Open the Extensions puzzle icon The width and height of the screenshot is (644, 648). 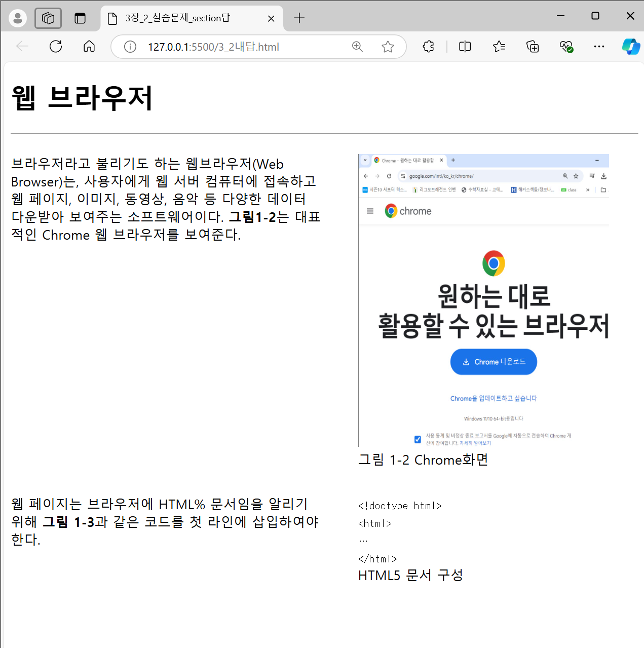(x=428, y=47)
